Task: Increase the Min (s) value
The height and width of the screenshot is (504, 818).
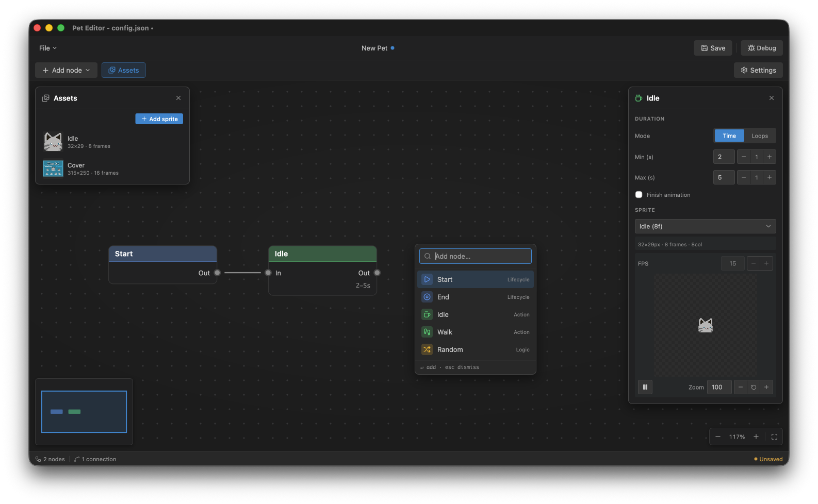Action: (x=770, y=157)
